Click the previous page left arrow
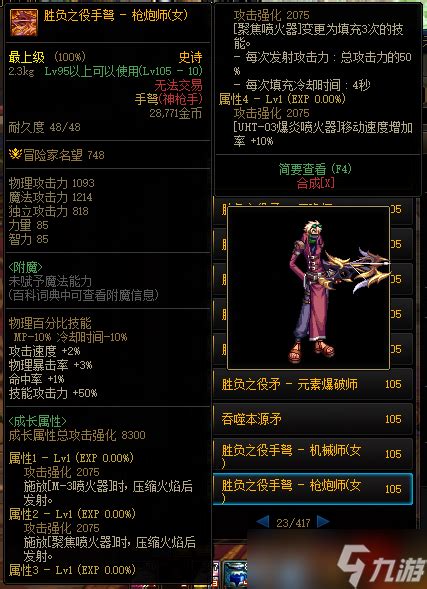The width and height of the screenshot is (427, 589). point(263,521)
